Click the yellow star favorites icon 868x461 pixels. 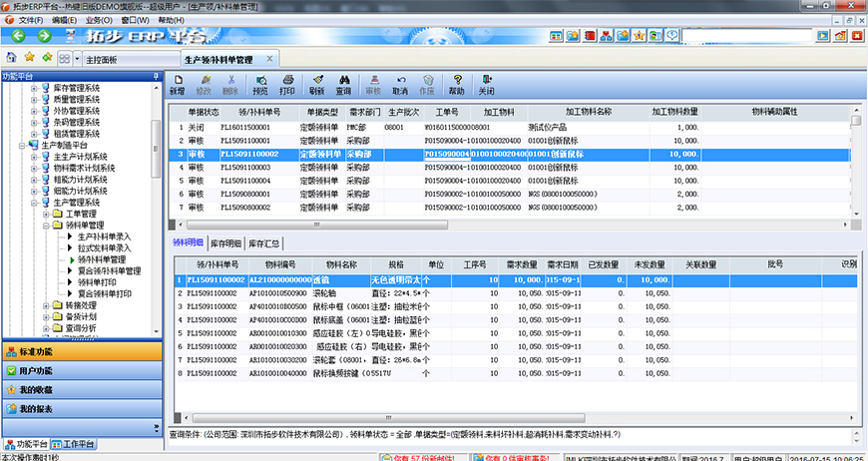28,59
